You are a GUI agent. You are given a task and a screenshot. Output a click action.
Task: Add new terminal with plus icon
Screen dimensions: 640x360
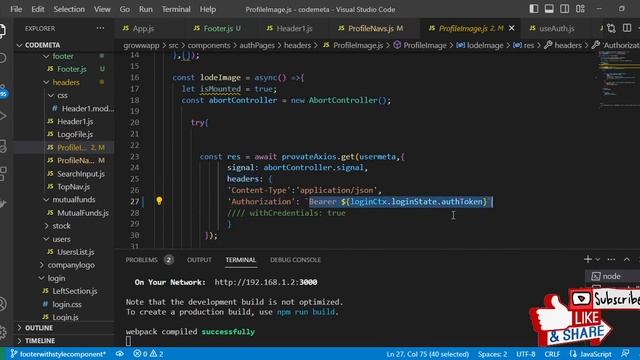pos(588,259)
